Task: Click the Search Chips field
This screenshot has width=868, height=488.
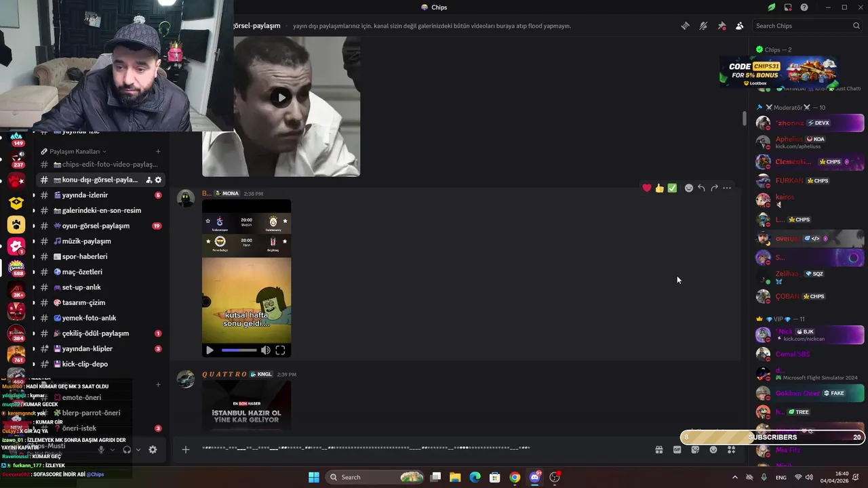Action: pyautogui.click(x=807, y=26)
